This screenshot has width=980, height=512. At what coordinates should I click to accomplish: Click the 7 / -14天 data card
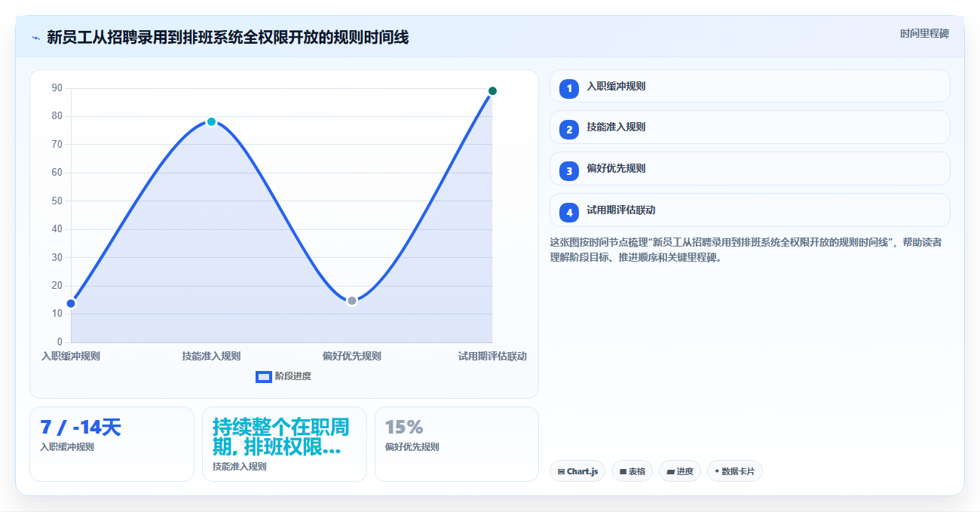point(112,444)
